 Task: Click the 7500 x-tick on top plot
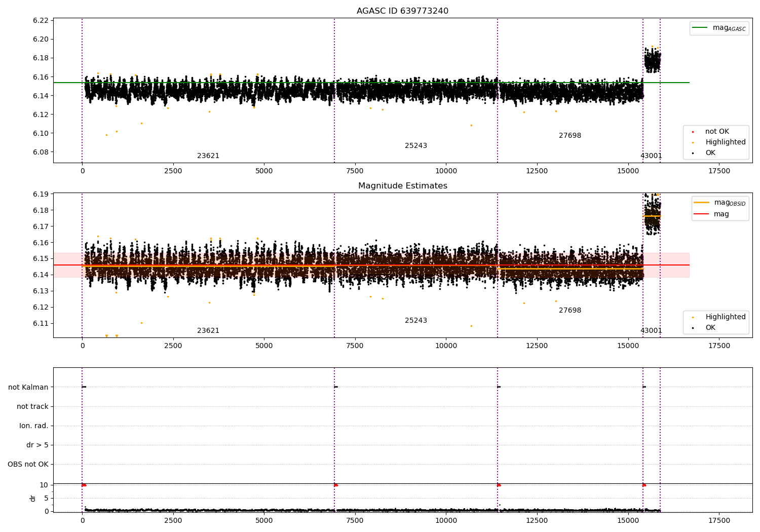point(355,171)
